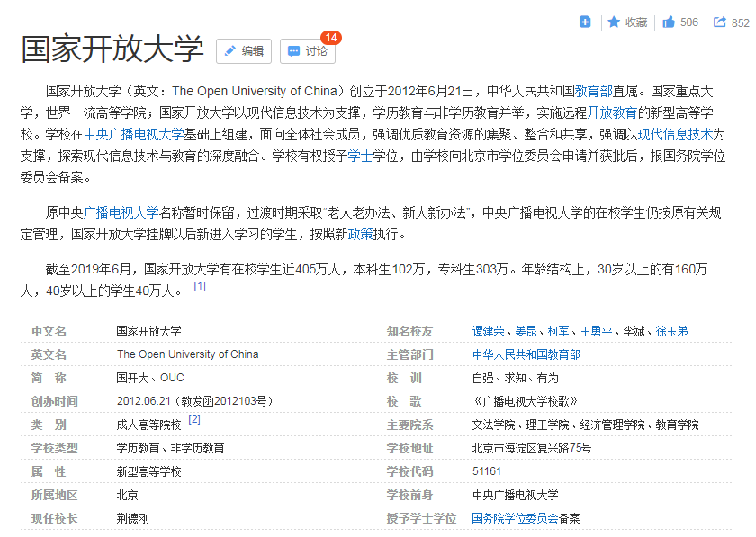Open the 姜昆 alumnus link
Screen dimensions: 756x537
[526, 330]
